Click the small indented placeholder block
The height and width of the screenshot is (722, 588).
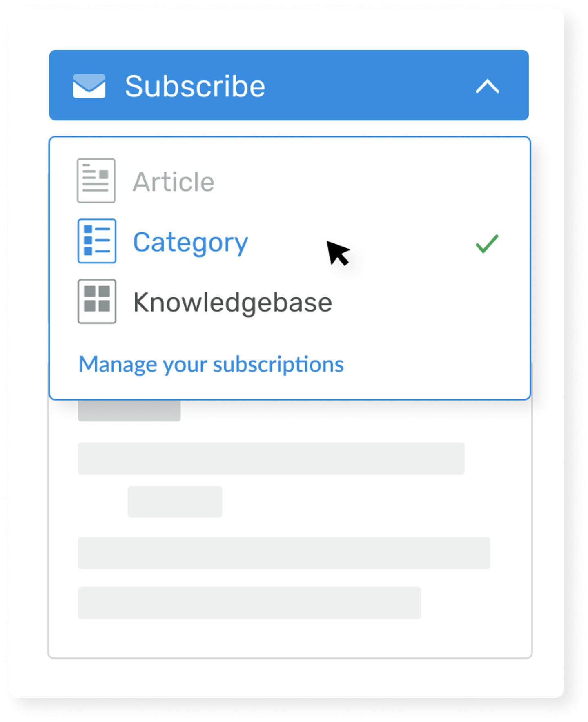pyautogui.click(x=175, y=501)
